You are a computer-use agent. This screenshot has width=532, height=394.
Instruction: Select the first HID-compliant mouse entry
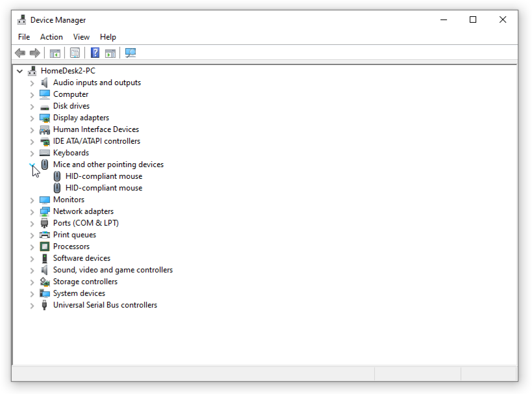point(104,176)
